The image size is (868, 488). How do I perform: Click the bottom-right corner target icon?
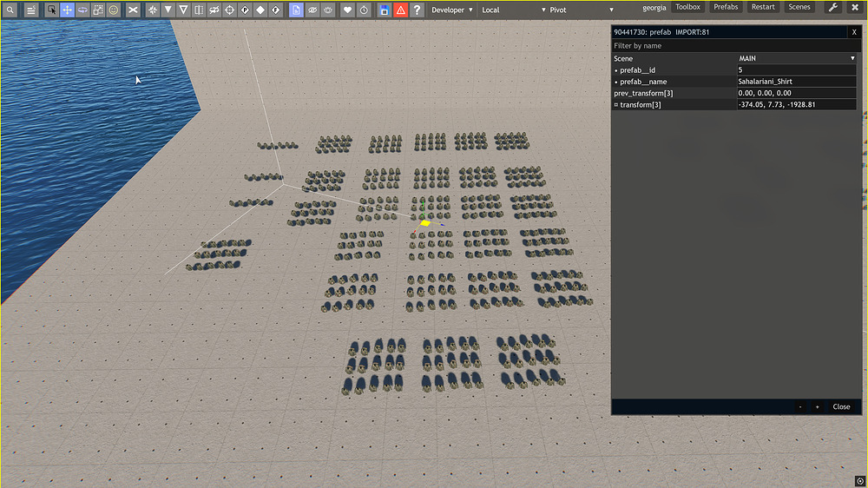pos(860,481)
